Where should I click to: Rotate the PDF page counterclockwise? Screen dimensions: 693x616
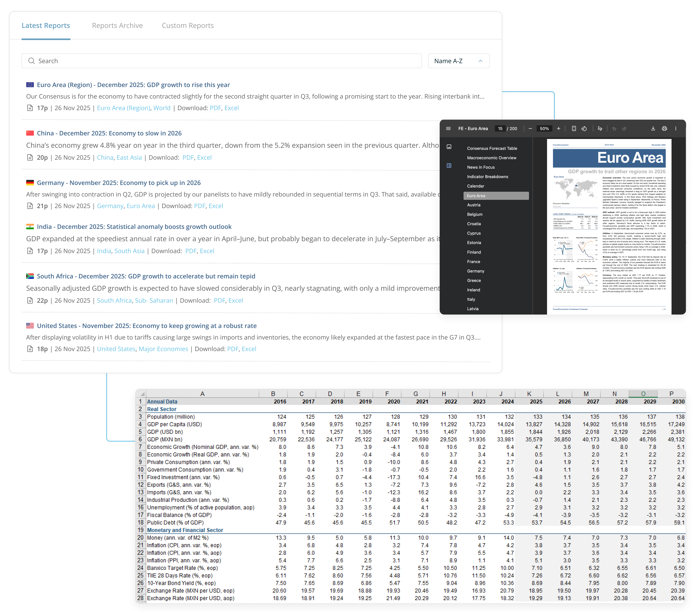click(x=584, y=128)
